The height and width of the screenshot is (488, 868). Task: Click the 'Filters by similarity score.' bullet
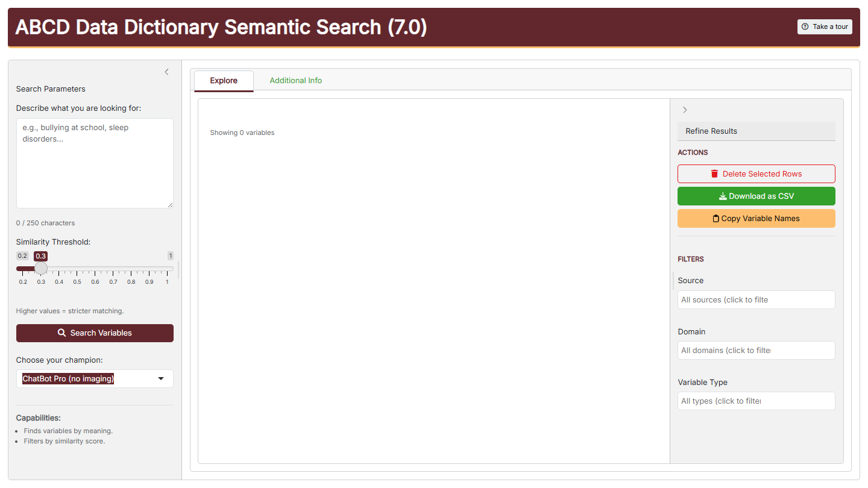(x=64, y=441)
